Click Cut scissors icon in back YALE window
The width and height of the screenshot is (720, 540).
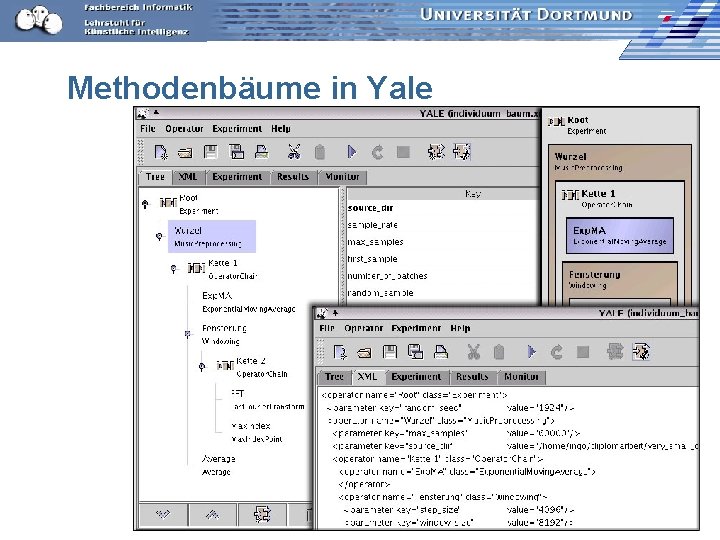click(294, 152)
